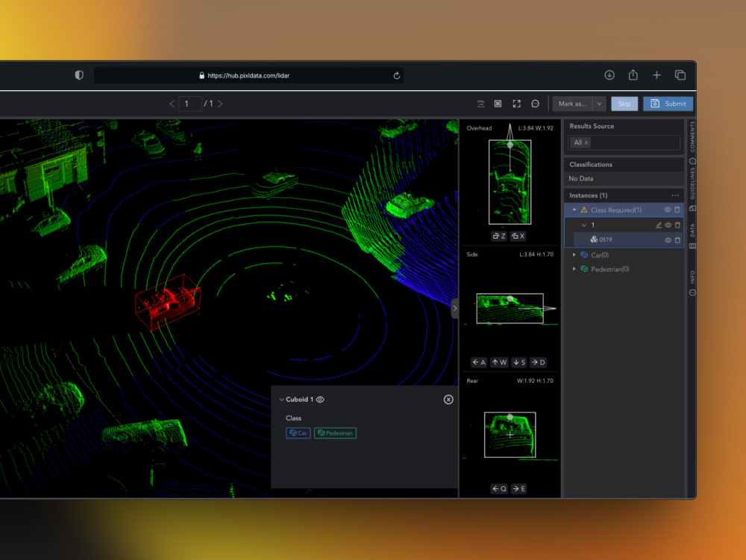
Task: Toggle Cuboid 1 visibility eye icon
Action: (320, 400)
